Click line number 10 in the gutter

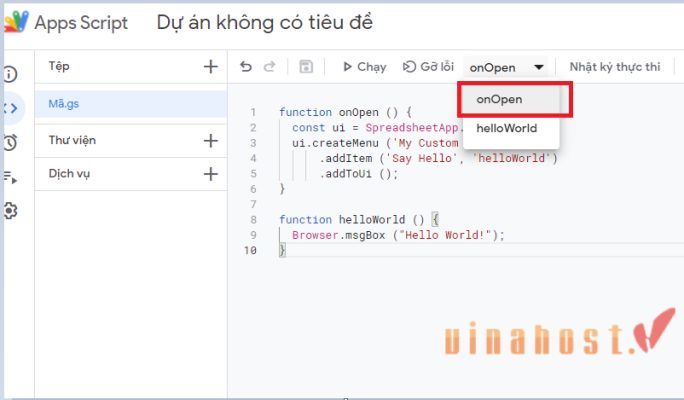pyautogui.click(x=250, y=250)
